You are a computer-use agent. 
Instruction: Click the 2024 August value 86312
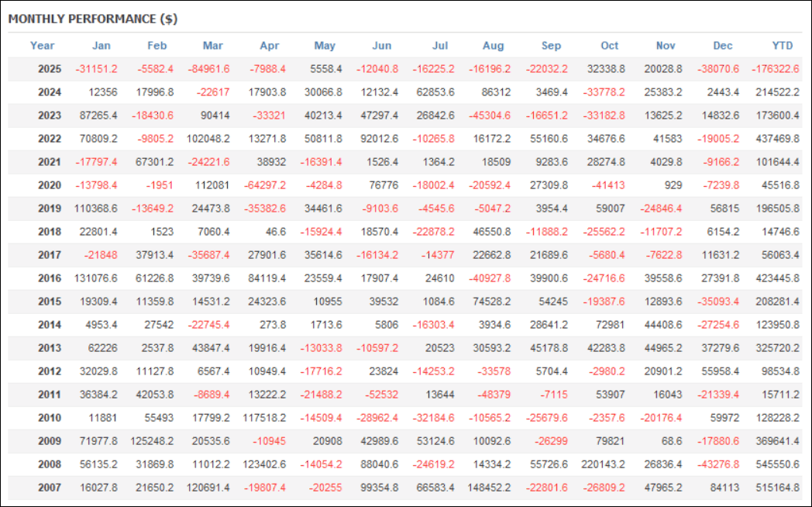coord(496,92)
